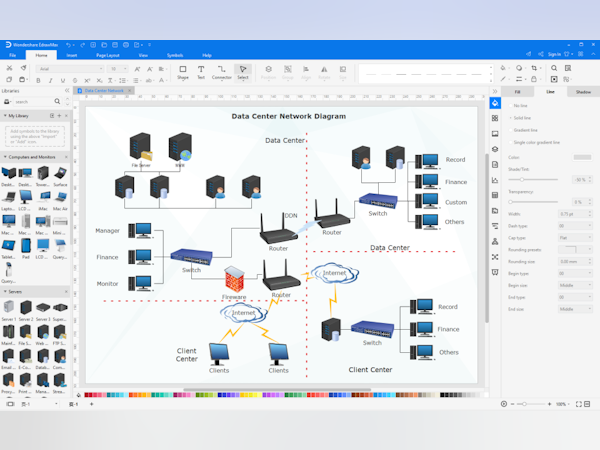The image size is (600, 450).
Task: Select Single color gradient line option
Action: click(x=534, y=142)
